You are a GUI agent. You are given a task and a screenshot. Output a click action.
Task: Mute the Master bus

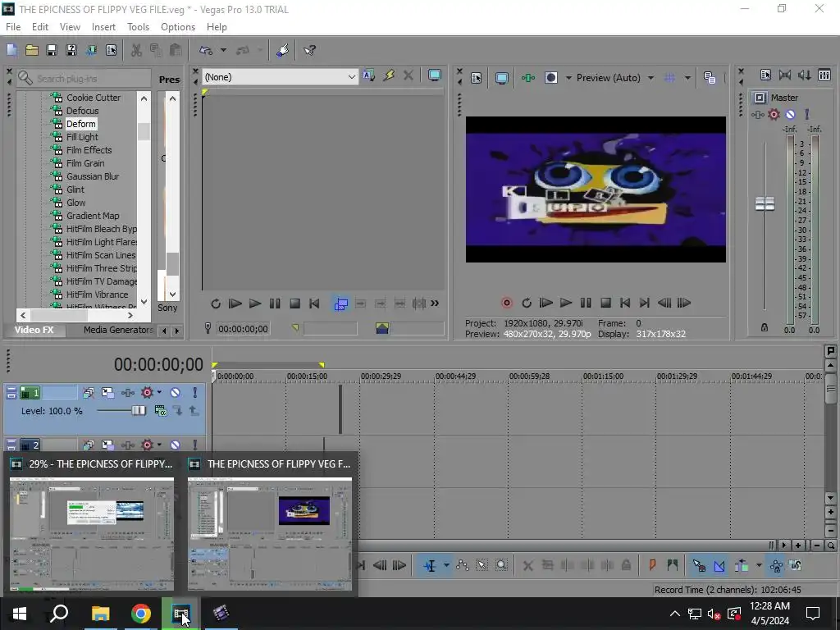pyautogui.click(x=790, y=114)
